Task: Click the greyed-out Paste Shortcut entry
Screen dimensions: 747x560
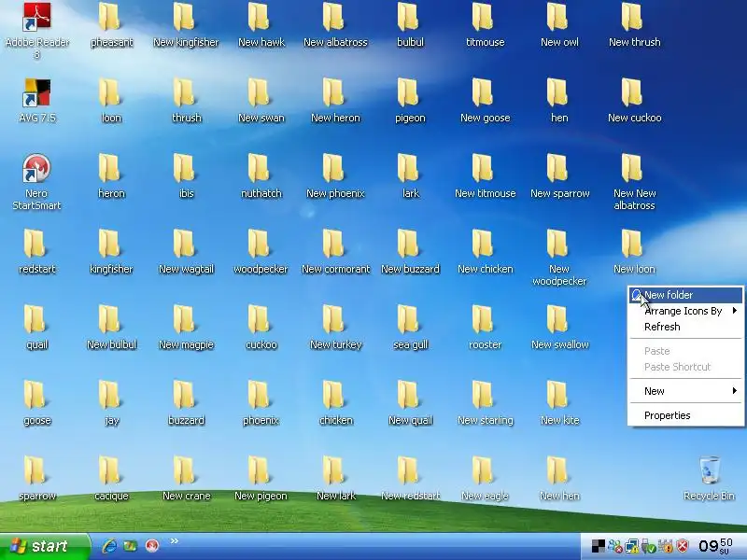Action: (685, 367)
